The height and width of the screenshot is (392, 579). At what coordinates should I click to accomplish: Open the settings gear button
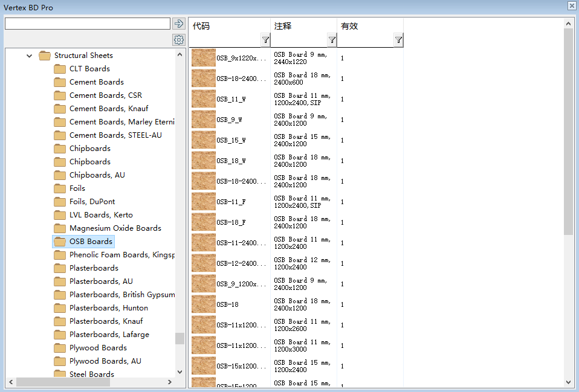[179, 39]
